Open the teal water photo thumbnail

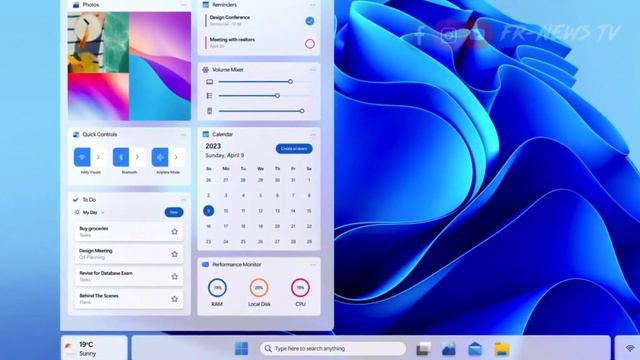point(115,42)
